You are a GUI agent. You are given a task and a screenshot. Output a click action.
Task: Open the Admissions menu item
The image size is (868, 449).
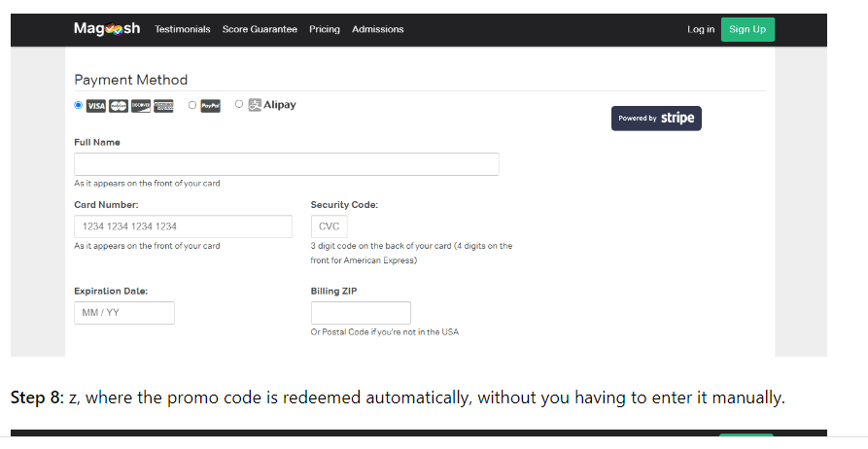point(377,29)
